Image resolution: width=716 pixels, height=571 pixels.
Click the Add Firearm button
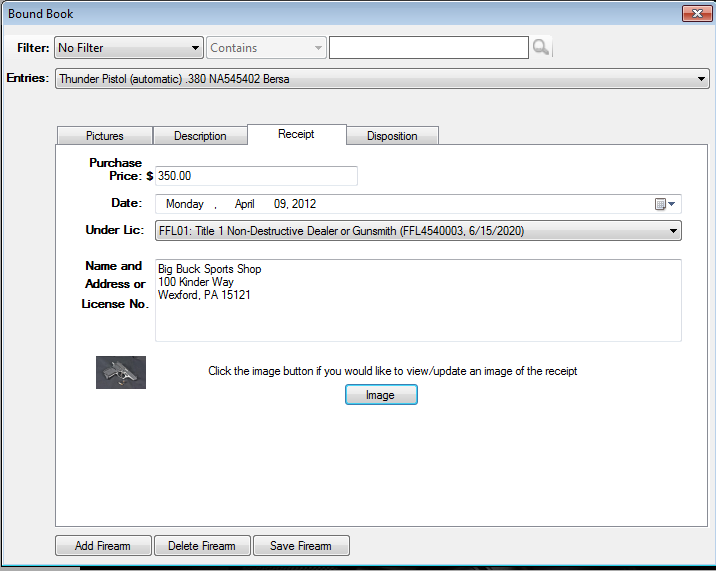(103, 545)
